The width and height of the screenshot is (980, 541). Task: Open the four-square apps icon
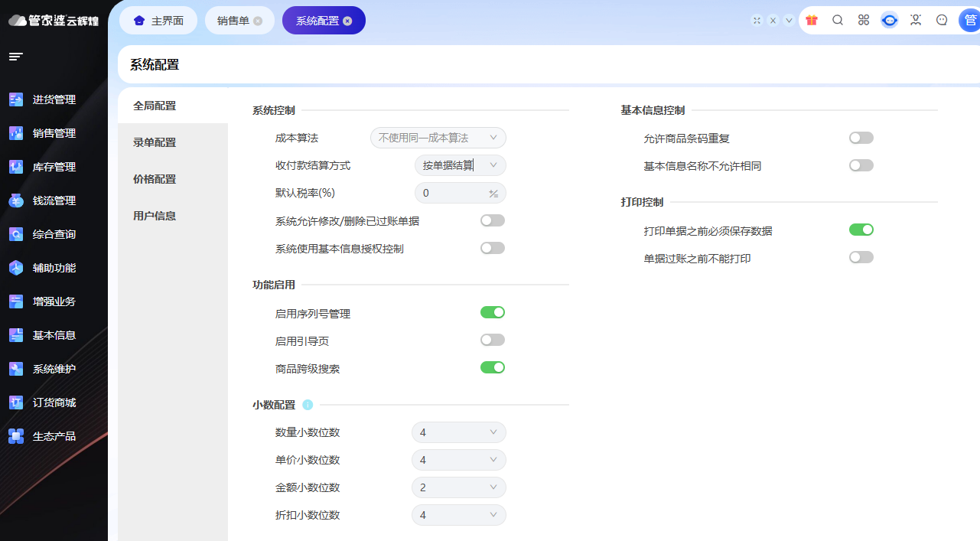pos(864,21)
